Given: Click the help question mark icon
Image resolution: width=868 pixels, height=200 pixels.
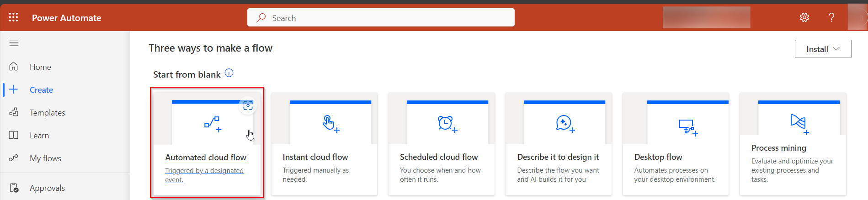Looking at the screenshot, I should point(831,17).
